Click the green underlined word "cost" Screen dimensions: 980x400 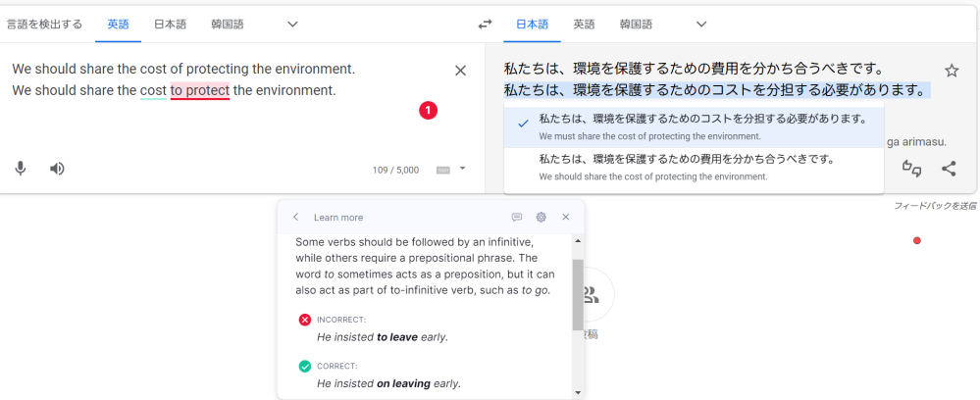tap(153, 90)
